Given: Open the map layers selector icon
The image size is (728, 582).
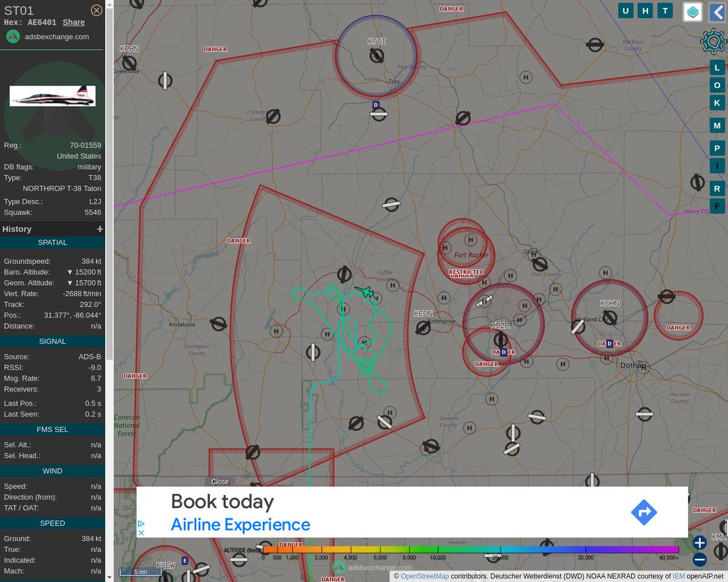Looking at the screenshot, I should (x=692, y=12).
